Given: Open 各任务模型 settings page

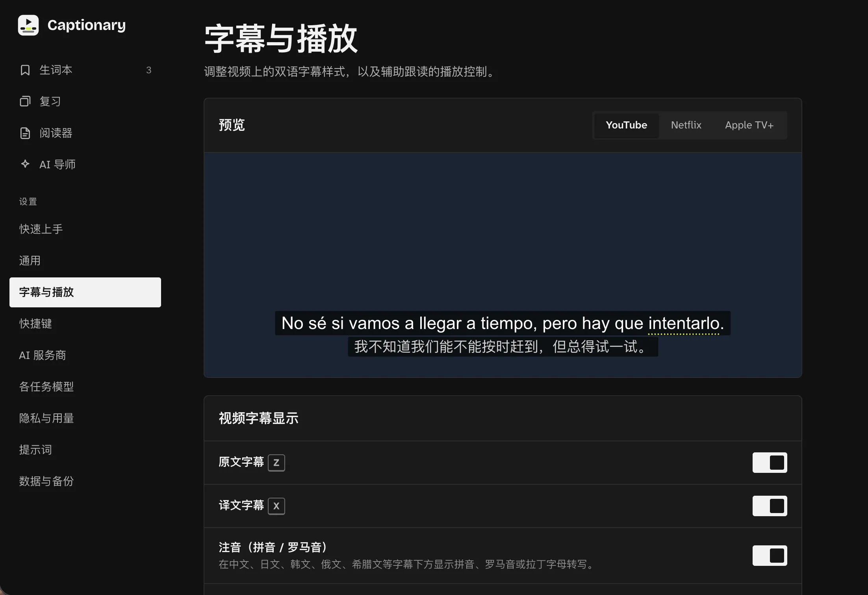Looking at the screenshot, I should [85, 387].
